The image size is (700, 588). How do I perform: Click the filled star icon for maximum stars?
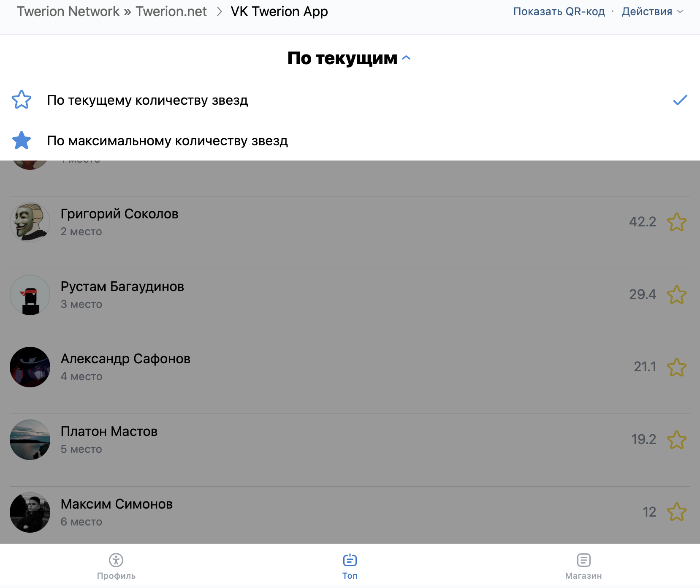point(22,140)
